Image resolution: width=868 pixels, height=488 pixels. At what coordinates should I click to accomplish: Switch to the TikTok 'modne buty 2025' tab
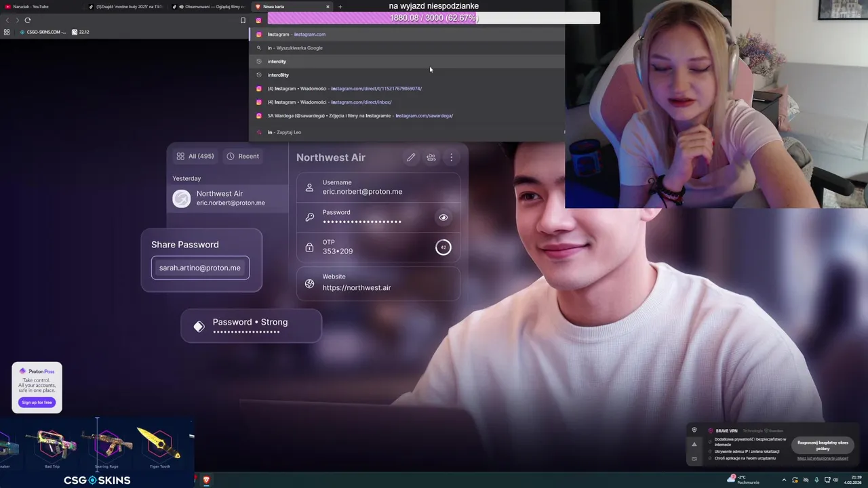click(125, 7)
